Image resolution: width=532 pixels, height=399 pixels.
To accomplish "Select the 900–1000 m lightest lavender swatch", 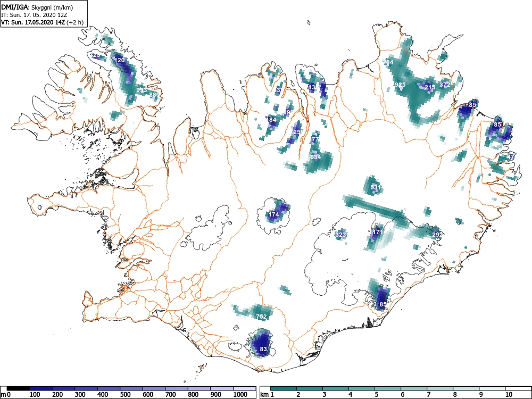I will click(x=222, y=388).
